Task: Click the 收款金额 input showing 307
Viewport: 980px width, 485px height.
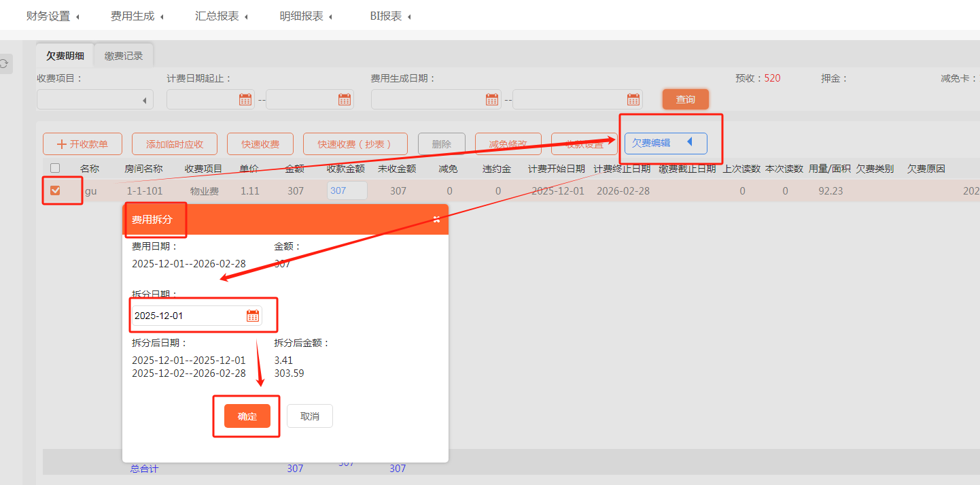Action: click(347, 190)
